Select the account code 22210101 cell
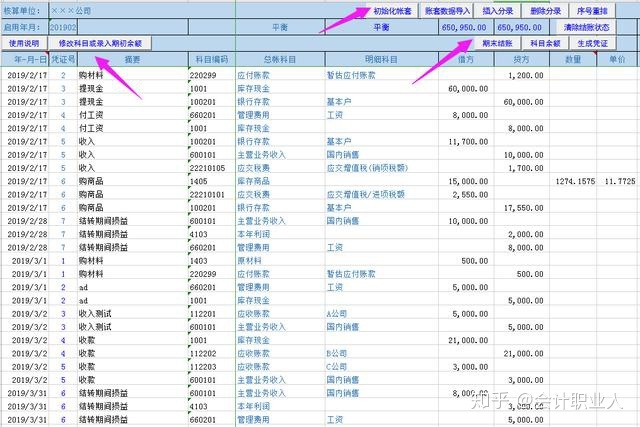 (211, 195)
